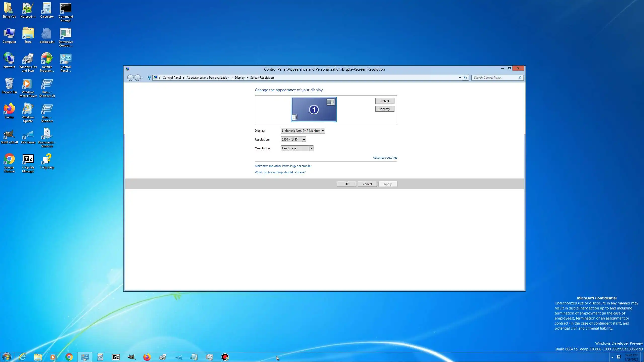This screenshot has width=644, height=362.
Task: Open the Resolution dropdown
Action: [x=304, y=140]
